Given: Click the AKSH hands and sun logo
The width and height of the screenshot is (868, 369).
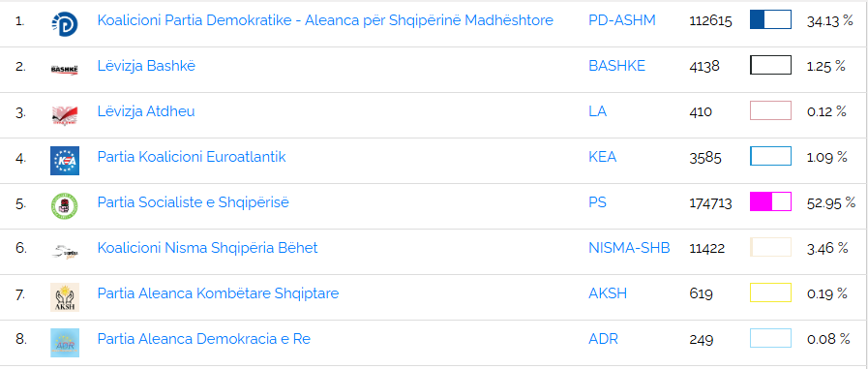Looking at the screenshot, I should tap(64, 297).
